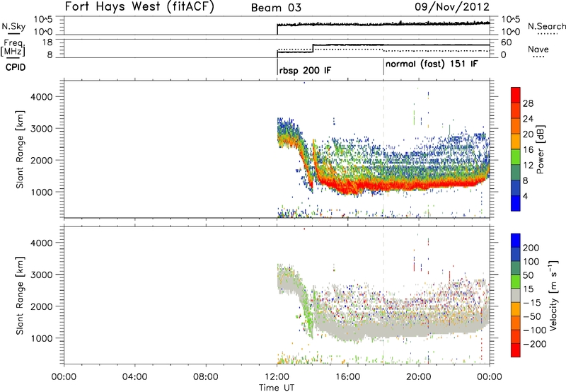Click the '08:00' time tick label
Viewport: 566px width, 392px height.
tap(206, 377)
